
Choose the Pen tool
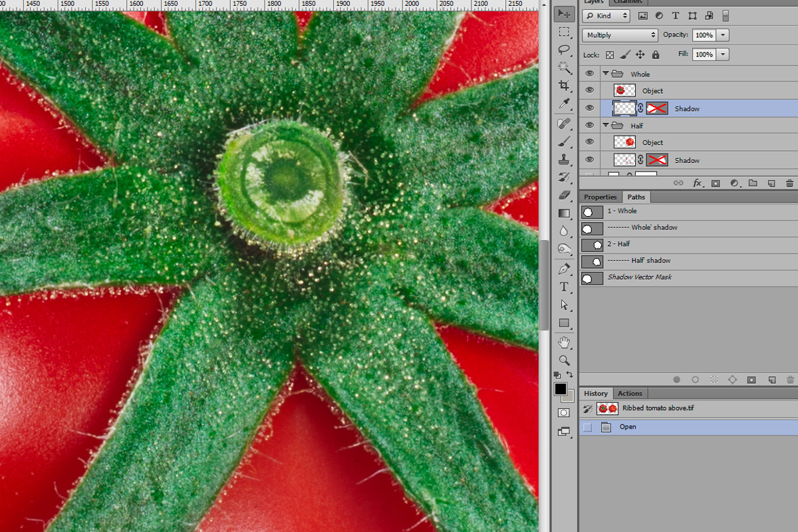(x=565, y=269)
